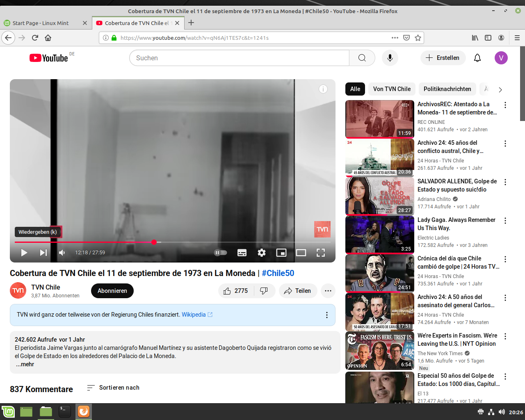Open the #Chile50 hashtag link
The image size is (525, 420).
[278, 273]
